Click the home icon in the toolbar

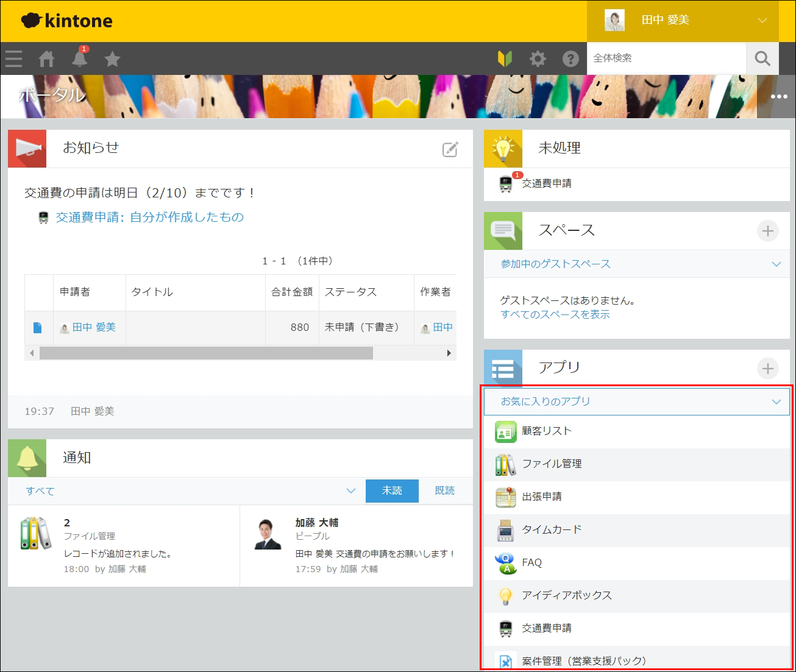(47, 58)
